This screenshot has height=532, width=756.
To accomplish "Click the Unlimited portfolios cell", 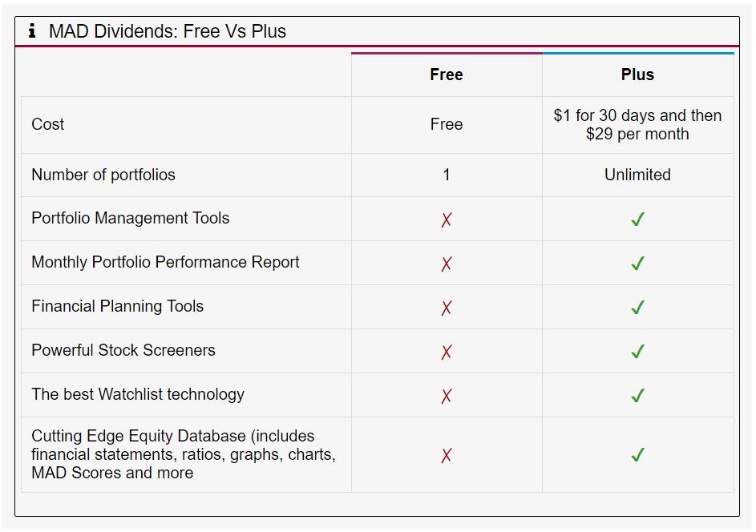I will (x=637, y=175).
